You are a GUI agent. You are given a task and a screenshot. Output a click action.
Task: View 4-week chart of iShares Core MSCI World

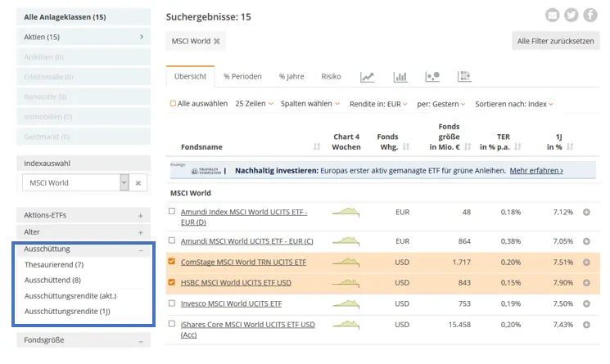pos(346,325)
